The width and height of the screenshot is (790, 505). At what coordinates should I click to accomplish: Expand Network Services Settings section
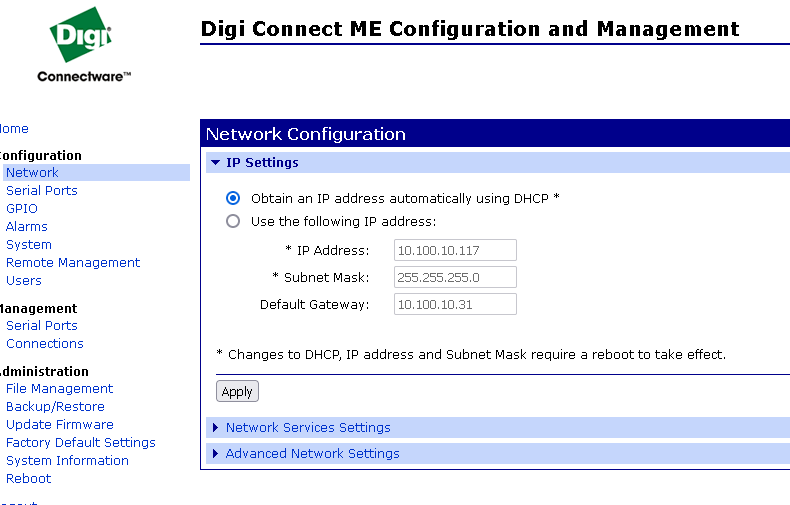308,427
